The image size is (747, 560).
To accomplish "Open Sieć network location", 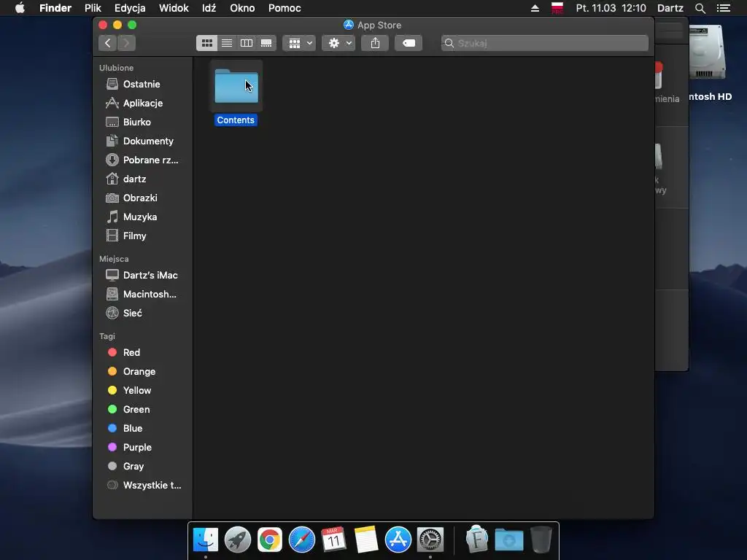I will (133, 314).
